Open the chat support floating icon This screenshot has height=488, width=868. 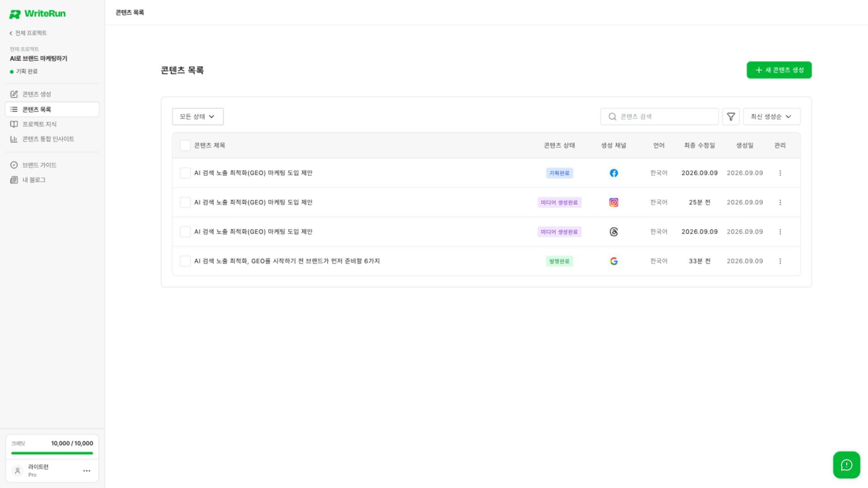pos(846,465)
